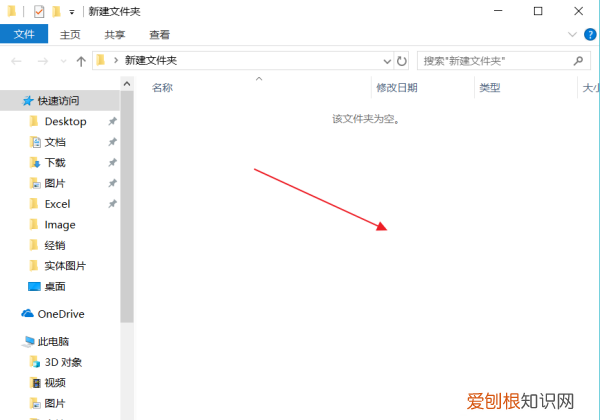Open 下载 in quick access

[x=55, y=163]
